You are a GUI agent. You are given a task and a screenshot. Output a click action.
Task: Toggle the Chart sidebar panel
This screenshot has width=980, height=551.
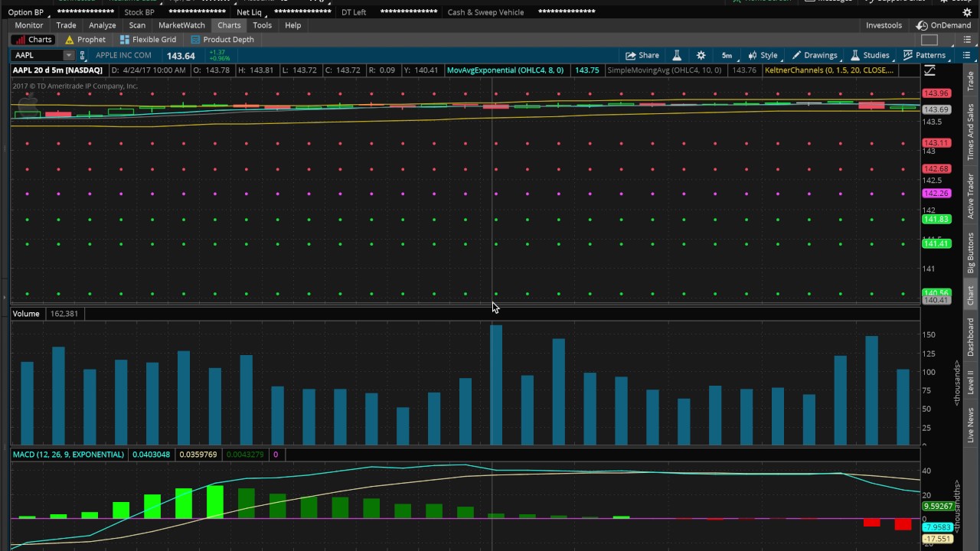coord(971,295)
